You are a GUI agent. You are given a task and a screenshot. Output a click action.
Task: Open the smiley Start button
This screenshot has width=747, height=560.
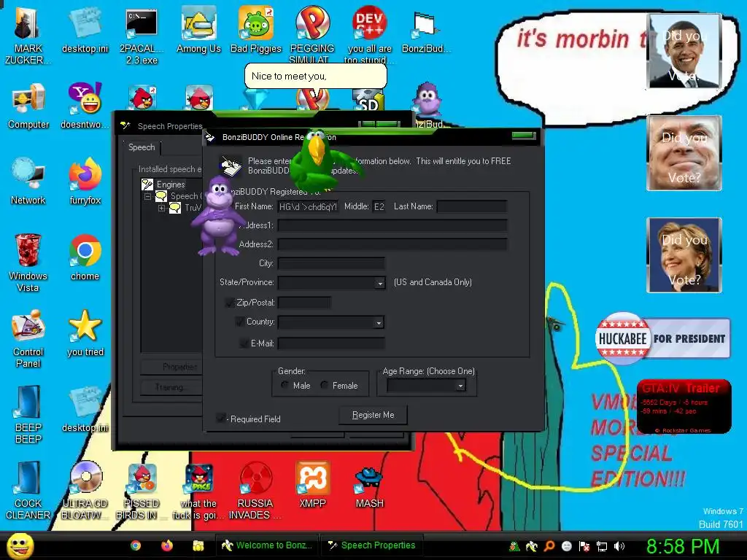point(20,545)
